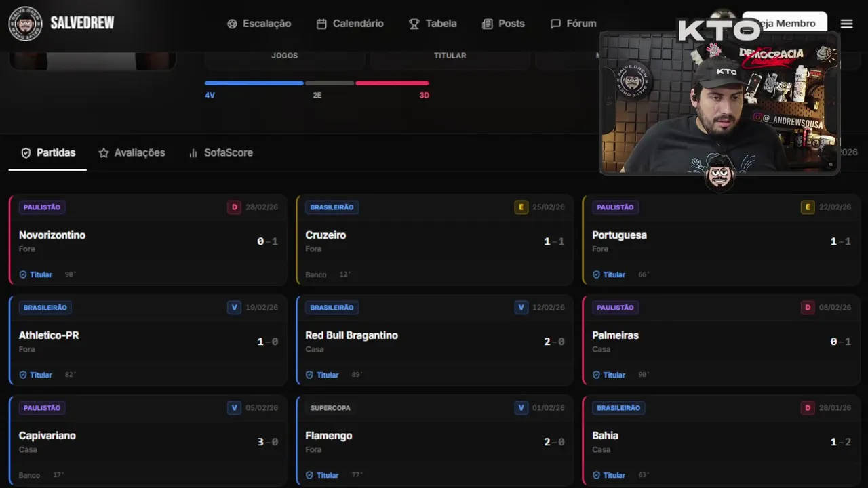This screenshot has height=488, width=868.
Task: Click the Paulistão tag on Palmeiras card
Action: click(615, 308)
